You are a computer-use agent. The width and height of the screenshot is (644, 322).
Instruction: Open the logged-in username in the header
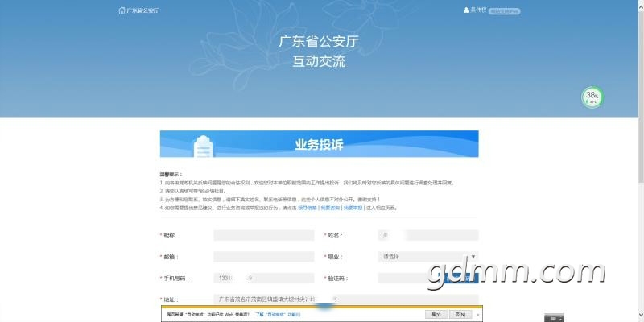(x=478, y=10)
